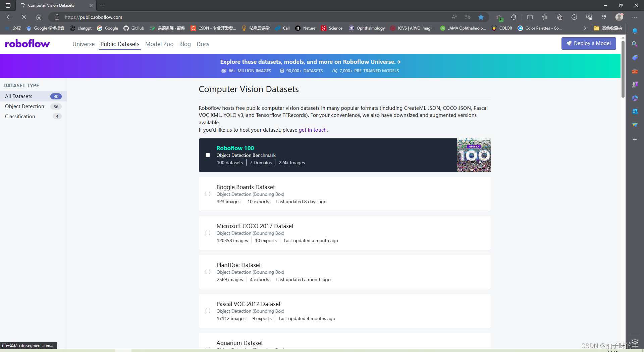Viewport: 644px width, 352px height.
Task: Filter by All Datasets
Action: pos(33,96)
